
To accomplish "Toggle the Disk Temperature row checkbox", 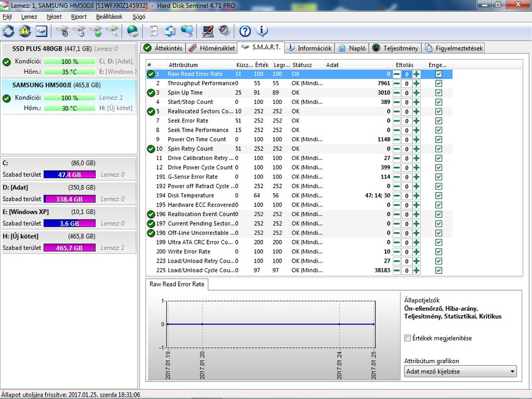I will tap(438, 196).
